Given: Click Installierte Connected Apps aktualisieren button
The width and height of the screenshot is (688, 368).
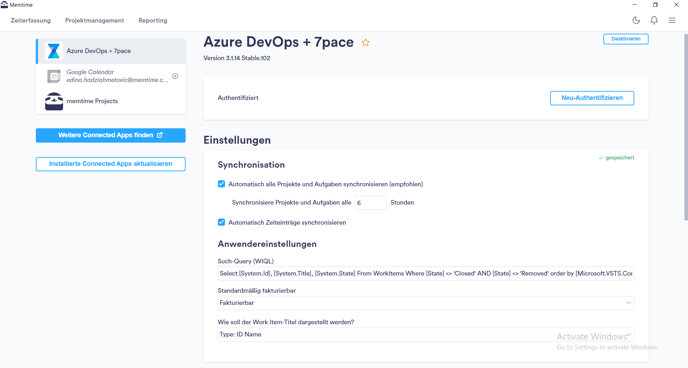Looking at the screenshot, I should pyautogui.click(x=111, y=164).
